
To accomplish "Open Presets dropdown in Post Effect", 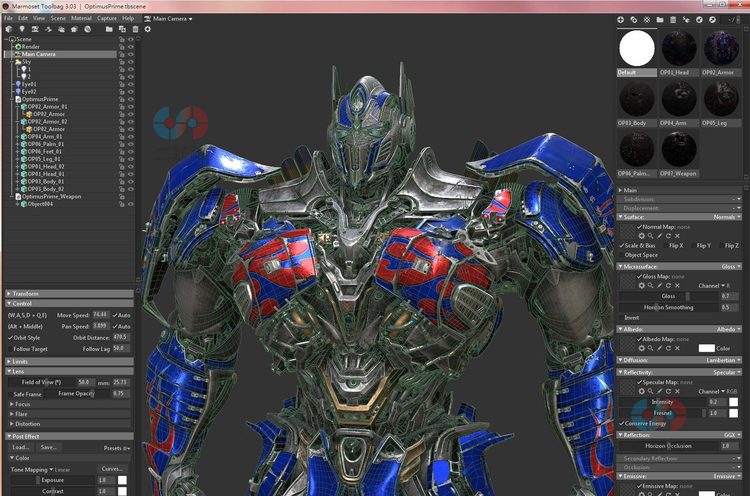I will (x=117, y=448).
